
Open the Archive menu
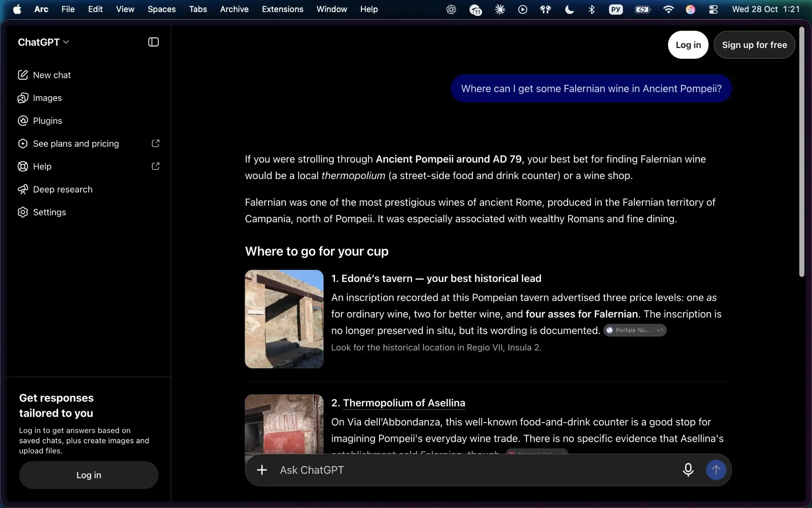(x=234, y=9)
